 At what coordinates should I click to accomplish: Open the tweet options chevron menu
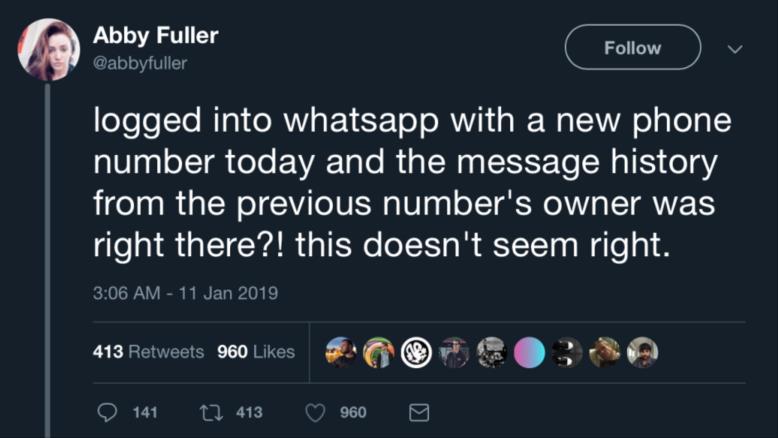[x=735, y=49]
